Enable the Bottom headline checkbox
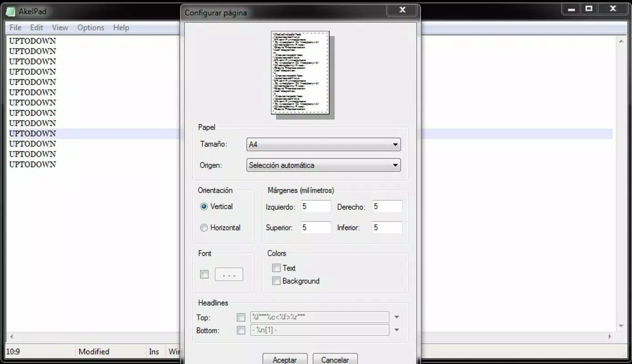The height and width of the screenshot is (364, 632). point(241,330)
